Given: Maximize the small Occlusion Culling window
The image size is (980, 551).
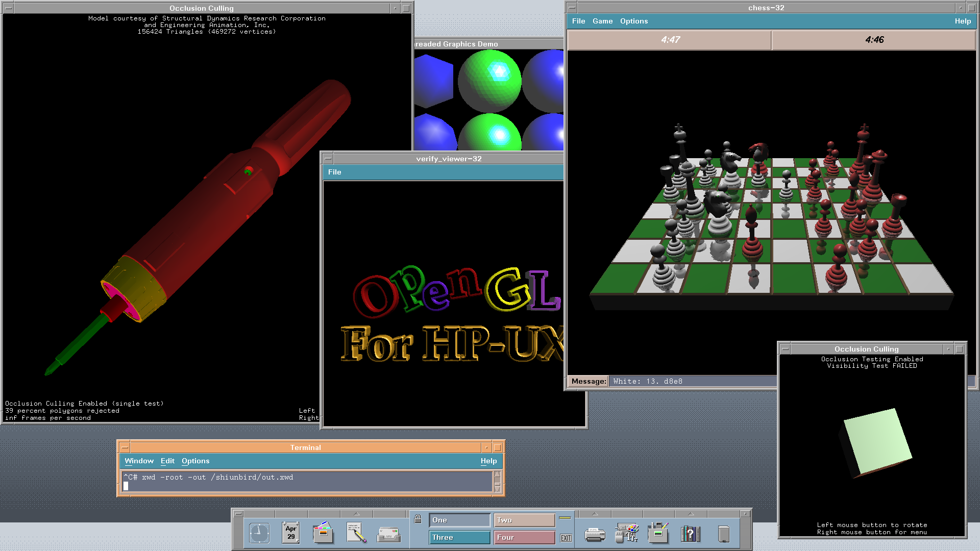Looking at the screenshot, I should [960, 349].
